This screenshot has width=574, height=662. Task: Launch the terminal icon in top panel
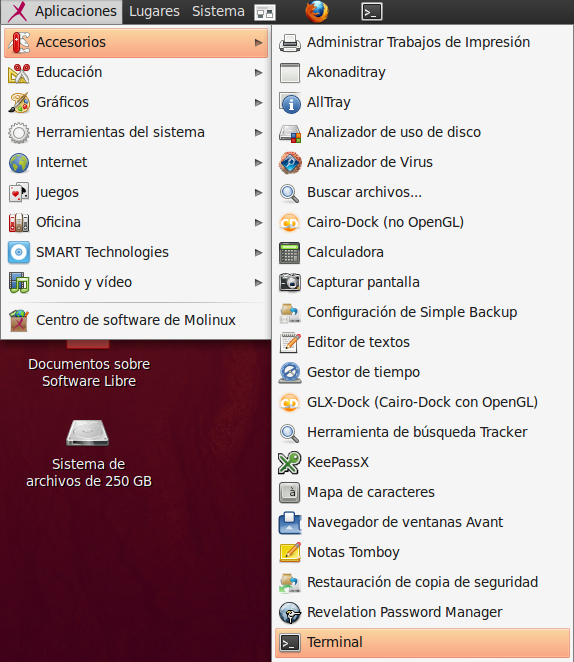[372, 12]
